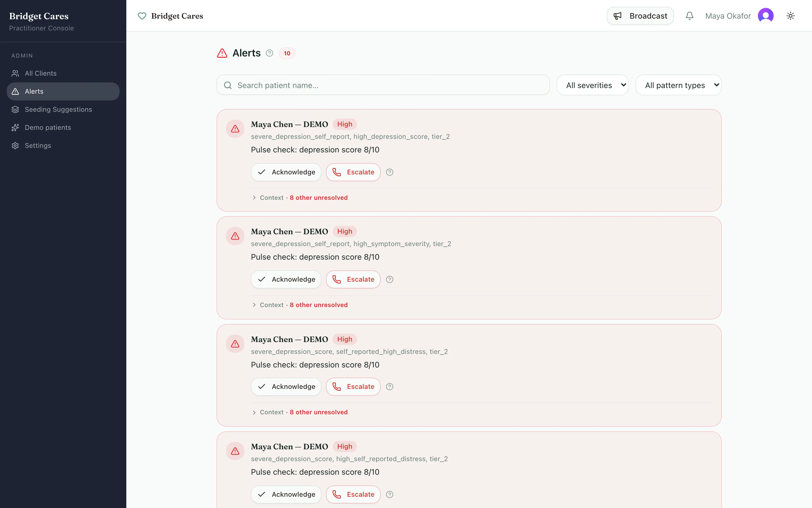Screen dimensions: 812x508
Task: Click the High badge on the high_symptom_severity card
Action: tap(345, 231)
